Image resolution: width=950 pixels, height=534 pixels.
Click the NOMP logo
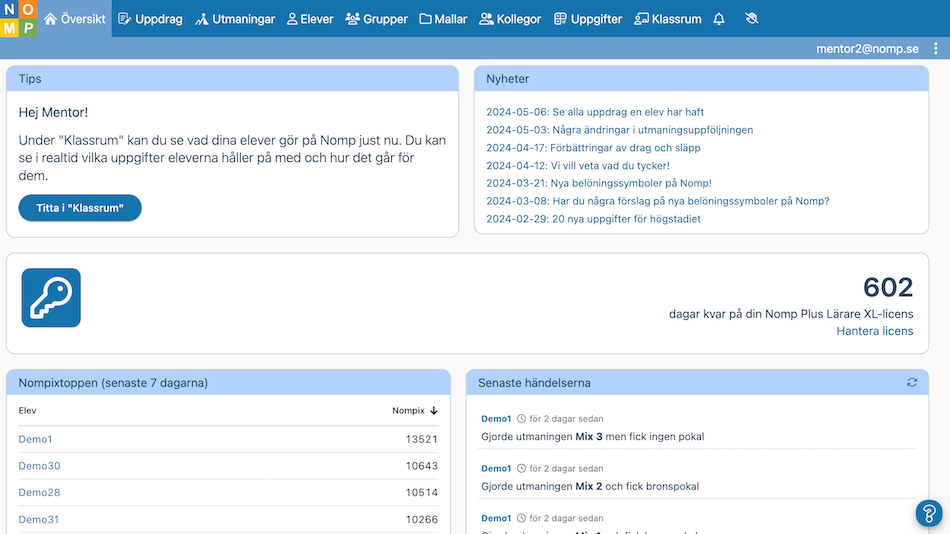pos(18,18)
